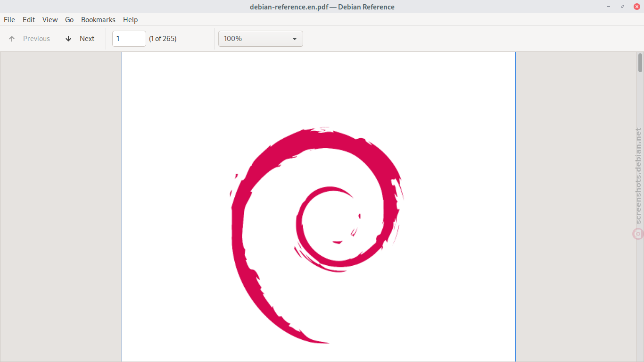This screenshot has height=362, width=644.
Task: Focus the page number input field
Action: click(x=129, y=39)
